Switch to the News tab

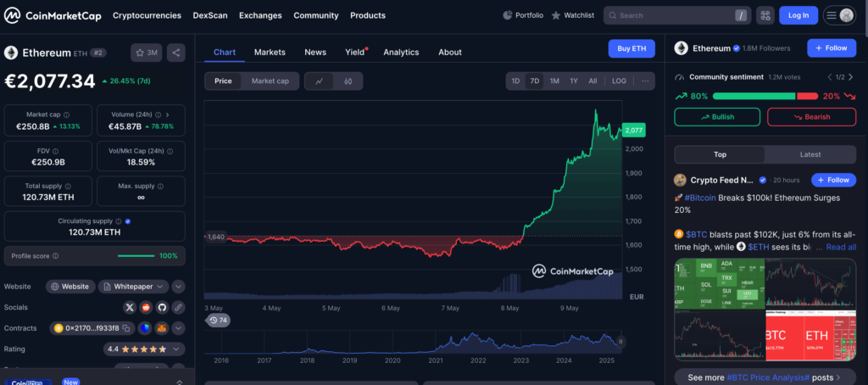pos(315,52)
